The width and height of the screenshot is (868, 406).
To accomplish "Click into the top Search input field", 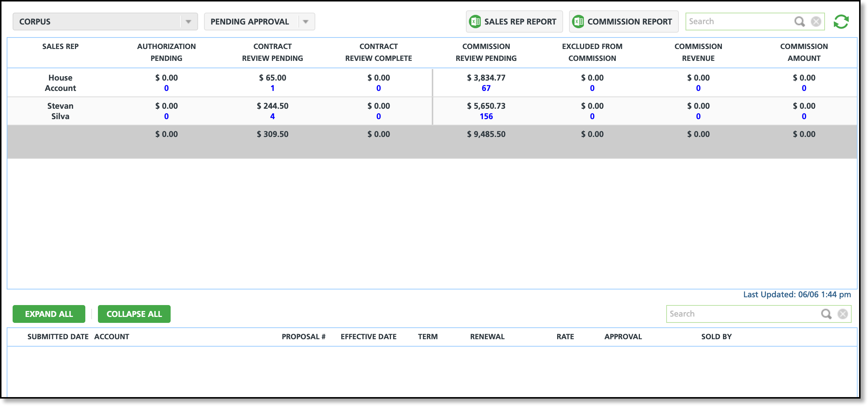I will click(x=738, y=22).
